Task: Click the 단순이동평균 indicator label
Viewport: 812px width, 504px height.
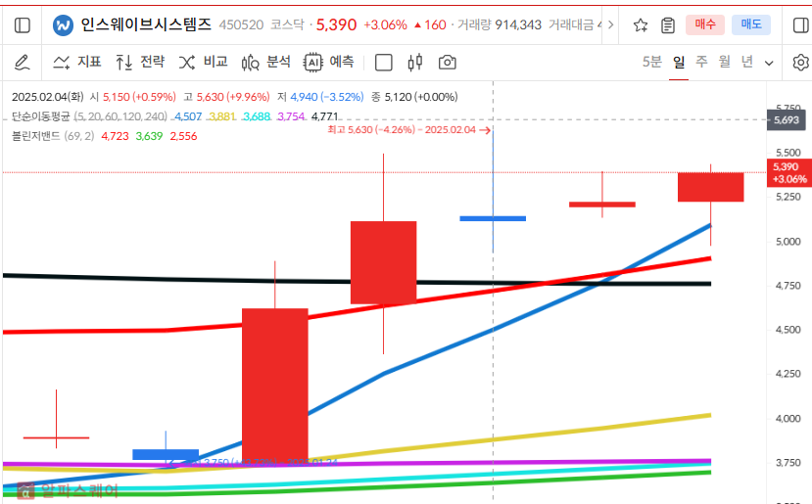Action: 40,116
